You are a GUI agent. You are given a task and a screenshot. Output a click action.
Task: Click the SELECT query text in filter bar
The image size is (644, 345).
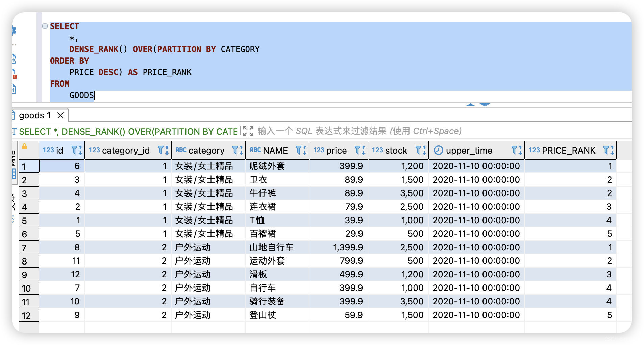pos(128,131)
